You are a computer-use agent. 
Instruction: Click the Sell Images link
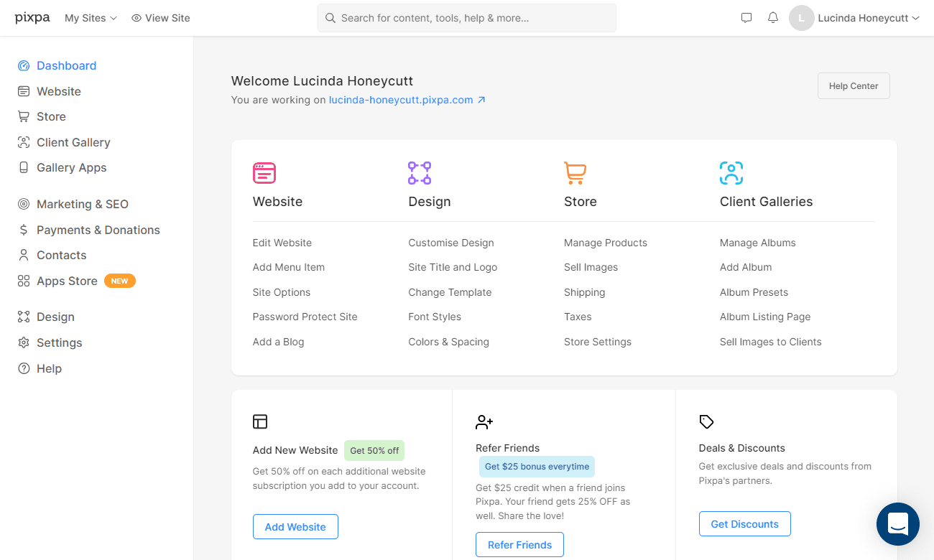click(x=591, y=267)
